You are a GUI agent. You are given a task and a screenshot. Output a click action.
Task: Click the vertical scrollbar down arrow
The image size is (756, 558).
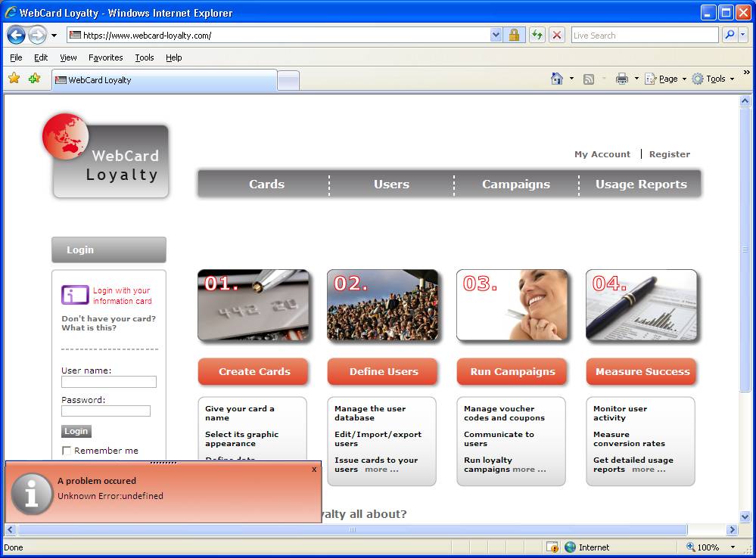(745, 517)
